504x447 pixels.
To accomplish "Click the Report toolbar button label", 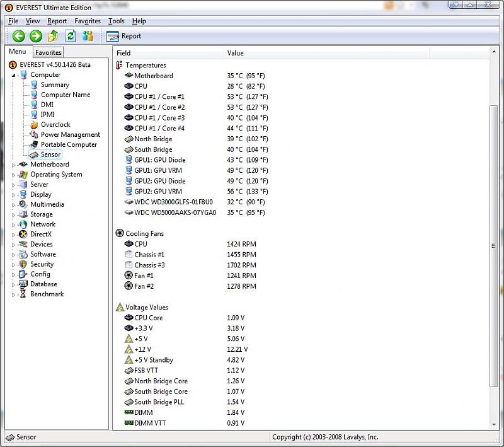I will click(x=131, y=36).
